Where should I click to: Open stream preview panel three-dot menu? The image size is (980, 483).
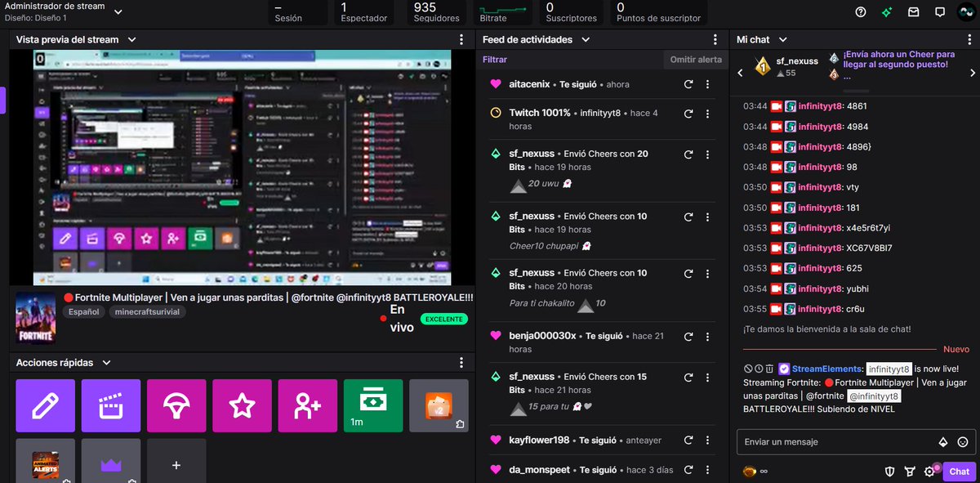(x=461, y=39)
